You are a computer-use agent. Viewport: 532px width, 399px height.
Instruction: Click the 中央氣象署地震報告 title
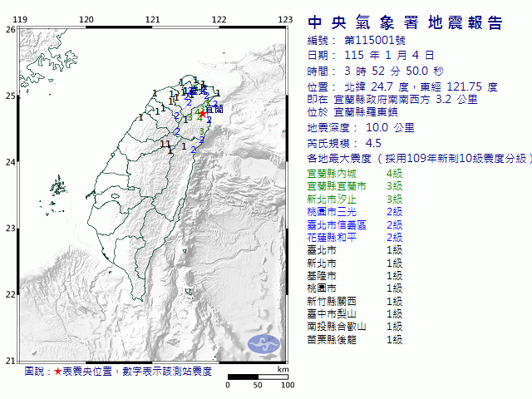click(405, 22)
